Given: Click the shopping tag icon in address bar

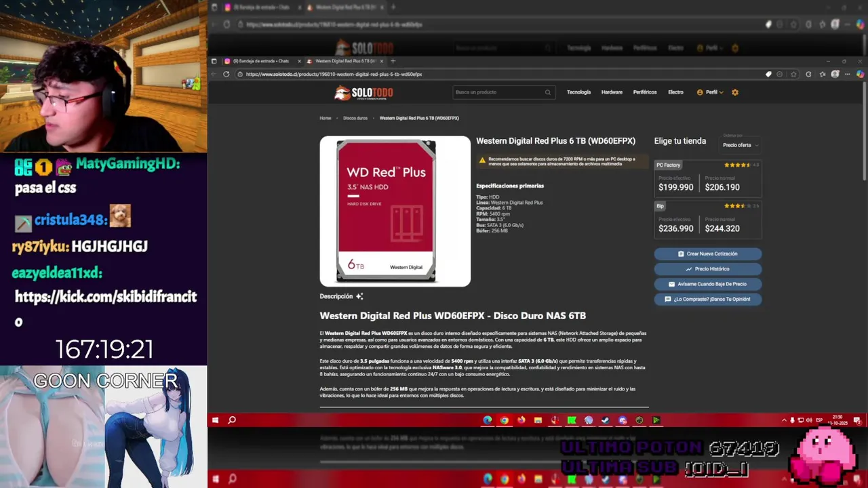Looking at the screenshot, I should tap(768, 74).
